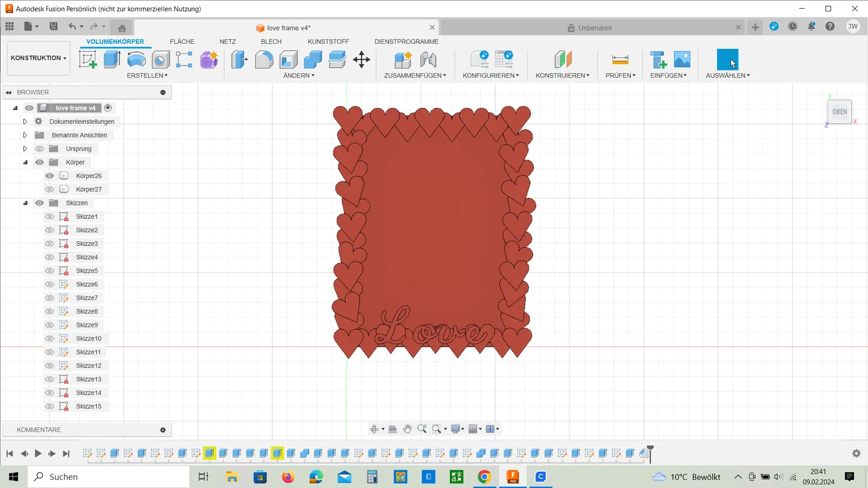Select the Combine tool
Screen dimensions: 868x488
(312, 59)
